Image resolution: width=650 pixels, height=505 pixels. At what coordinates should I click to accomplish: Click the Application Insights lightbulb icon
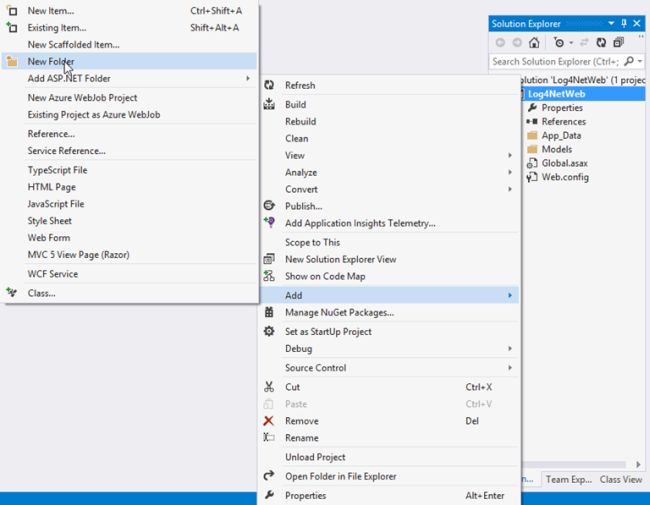(x=269, y=222)
